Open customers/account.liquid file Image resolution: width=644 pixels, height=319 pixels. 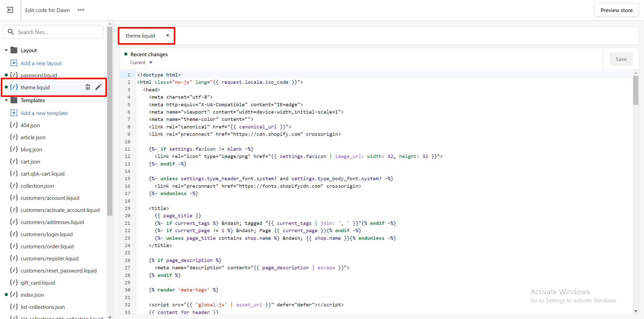click(50, 198)
